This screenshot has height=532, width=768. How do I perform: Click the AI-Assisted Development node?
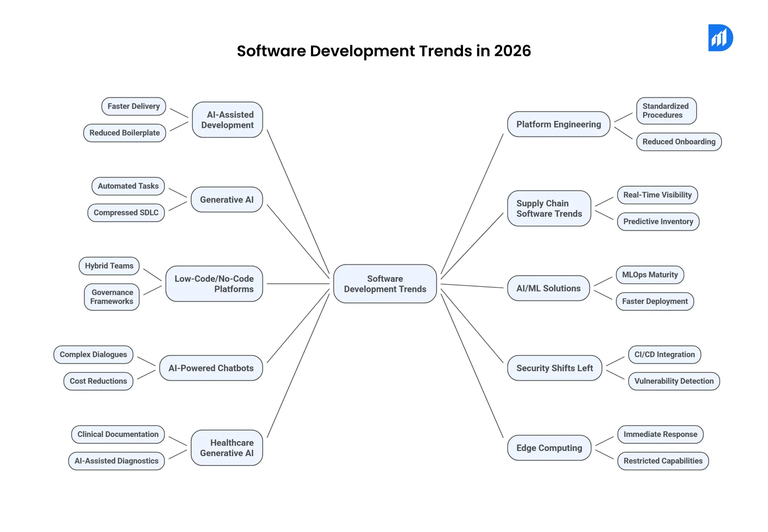point(227,120)
